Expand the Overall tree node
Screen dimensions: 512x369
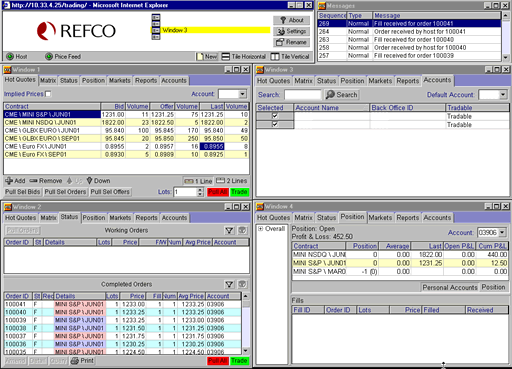(x=261, y=229)
